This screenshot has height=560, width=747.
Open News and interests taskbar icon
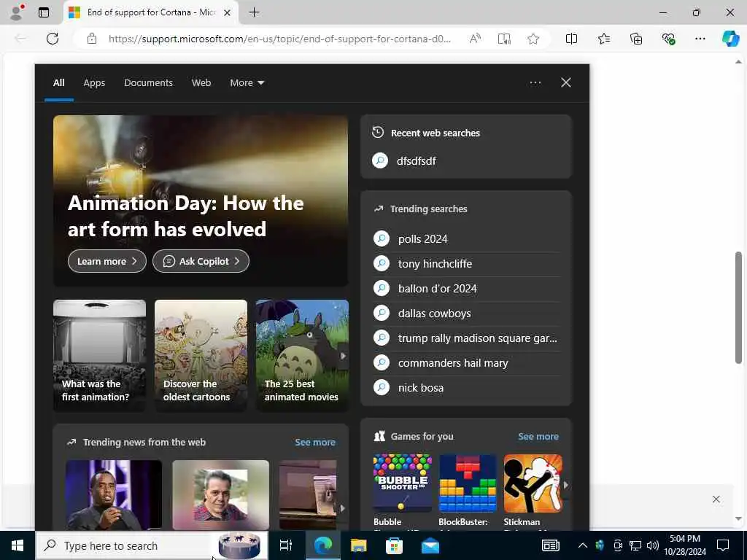[x=550, y=545]
